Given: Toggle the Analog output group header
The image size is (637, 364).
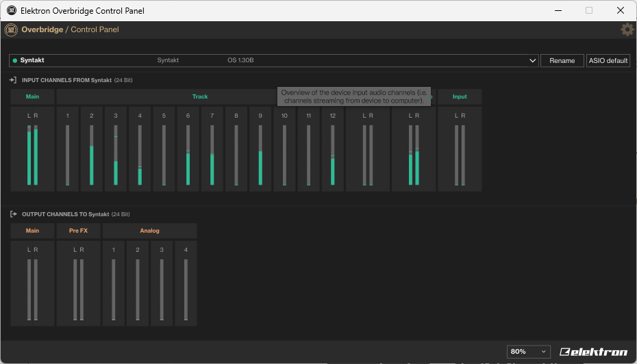Looking at the screenshot, I should (149, 231).
